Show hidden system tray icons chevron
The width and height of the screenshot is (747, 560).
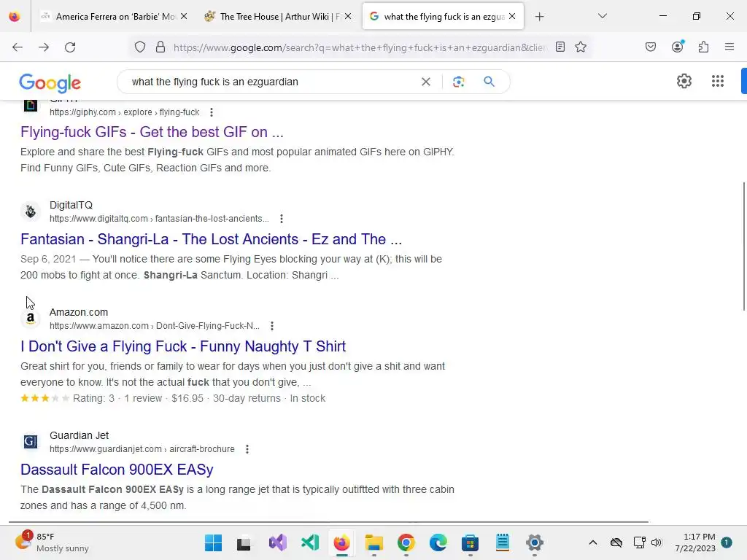(592, 542)
